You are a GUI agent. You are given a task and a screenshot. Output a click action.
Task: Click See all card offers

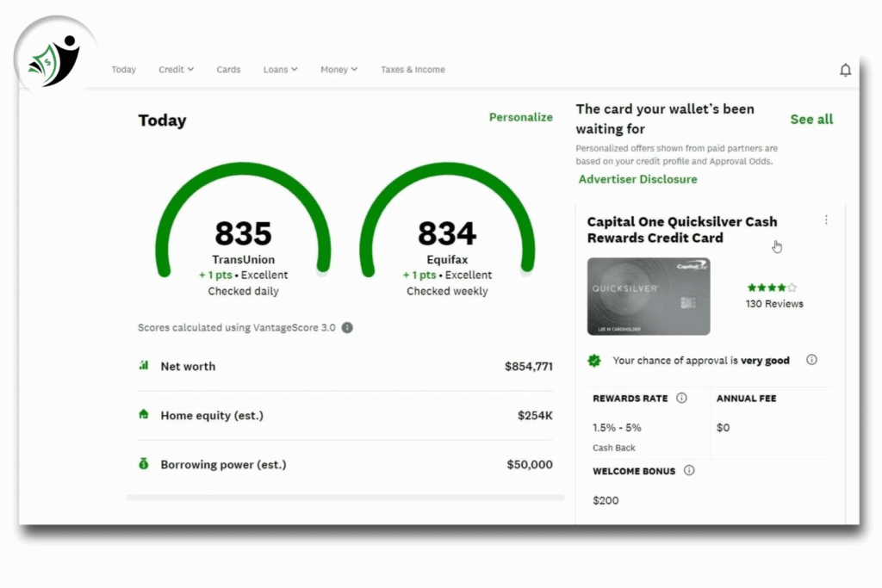(811, 119)
